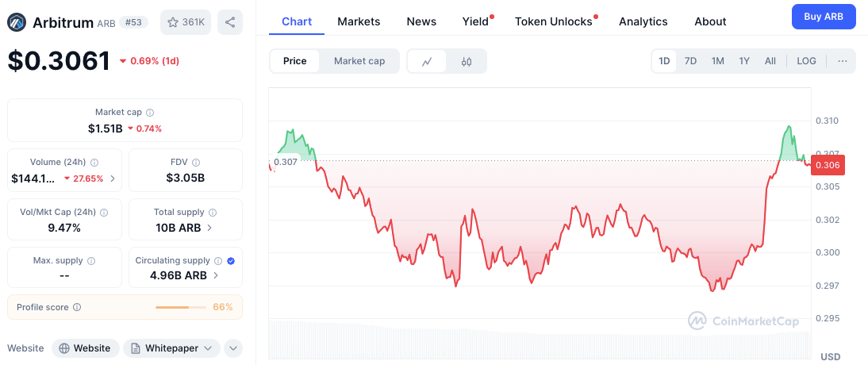Viewport: 868px width, 365px height.
Task: Switch to candlestick chart view icon
Action: 467,61
